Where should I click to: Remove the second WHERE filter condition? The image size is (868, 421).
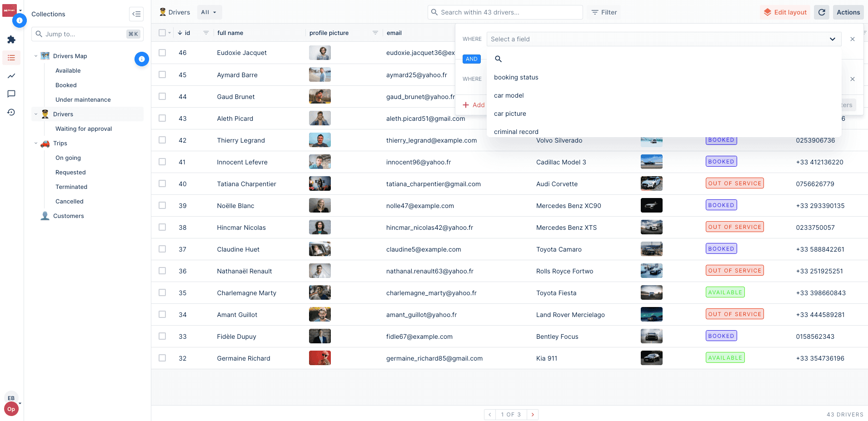[x=853, y=79]
